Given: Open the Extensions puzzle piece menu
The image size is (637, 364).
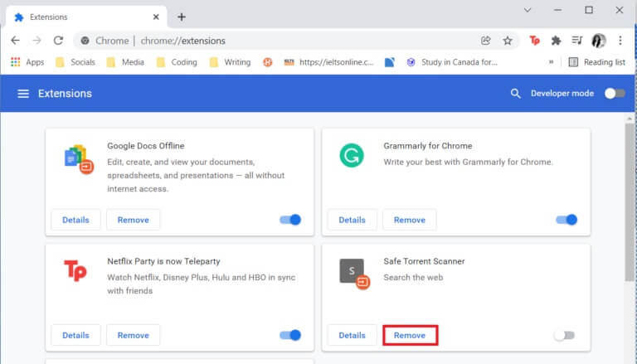Looking at the screenshot, I should click(x=556, y=41).
